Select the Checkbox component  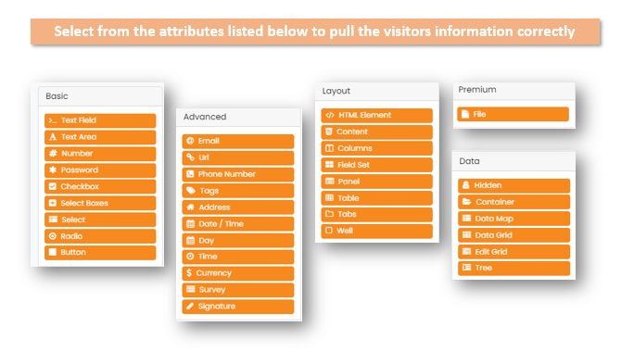pos(100,187)
